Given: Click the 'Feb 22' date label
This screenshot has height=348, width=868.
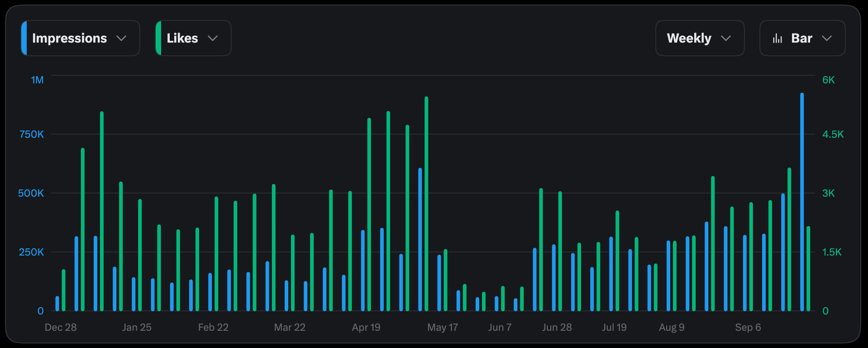Looking at the screenshot, I should tap(213, 327).
